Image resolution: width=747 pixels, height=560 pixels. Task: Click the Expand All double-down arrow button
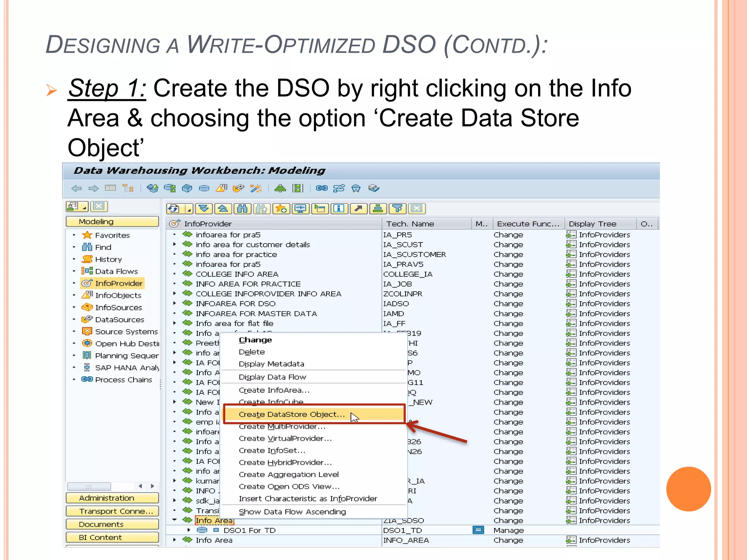204,209
